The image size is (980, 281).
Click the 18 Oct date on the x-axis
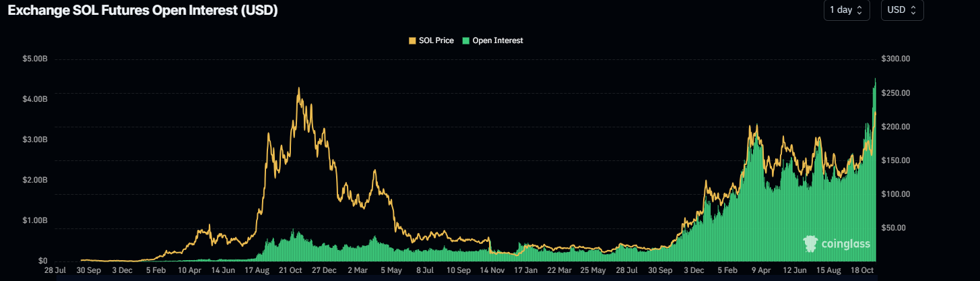pos(863,270)
